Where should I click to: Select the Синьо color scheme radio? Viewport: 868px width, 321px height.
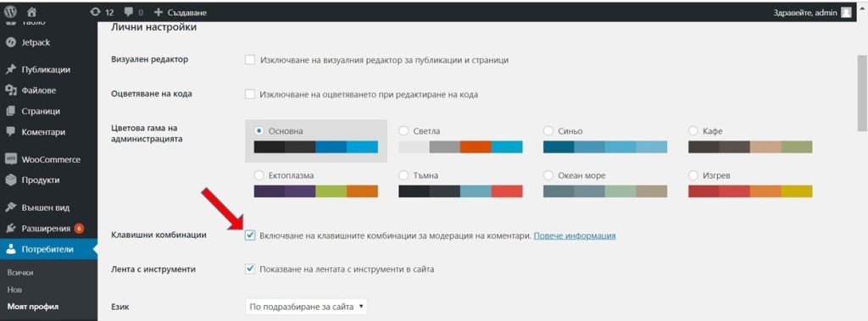tap(548, 130)
